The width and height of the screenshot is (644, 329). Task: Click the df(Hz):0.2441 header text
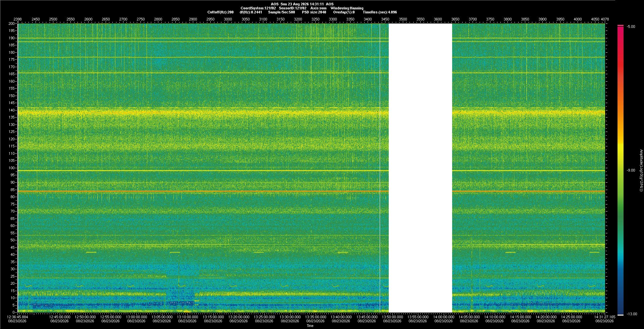pos(251,12)
